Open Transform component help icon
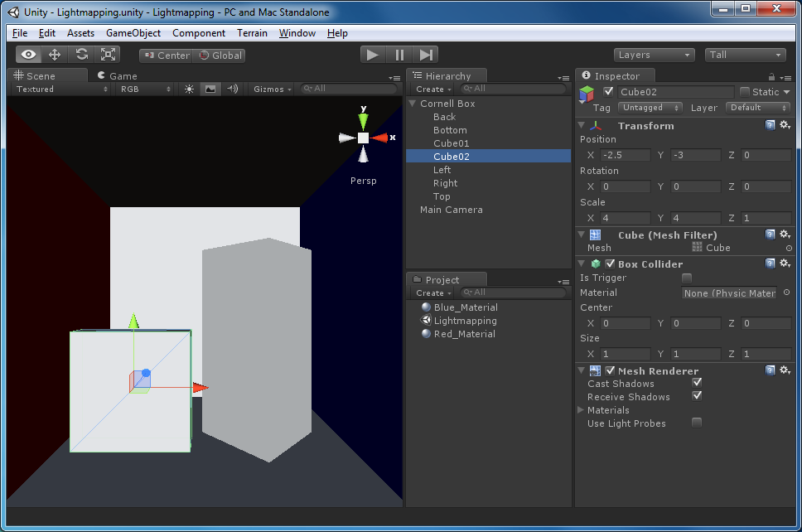 770,125
